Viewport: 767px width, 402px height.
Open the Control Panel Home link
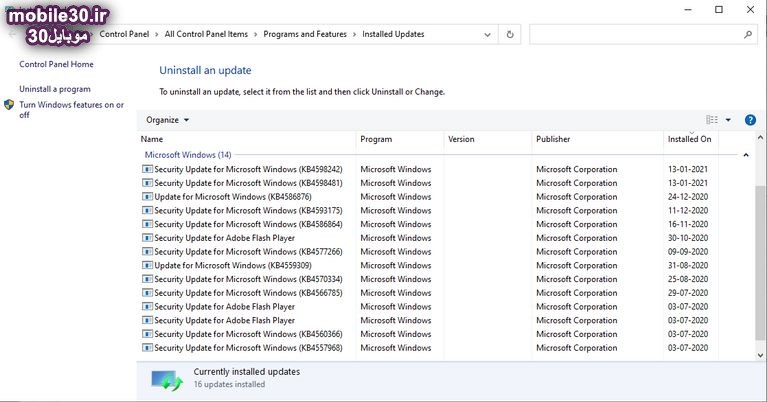click(x=56, y=64)
